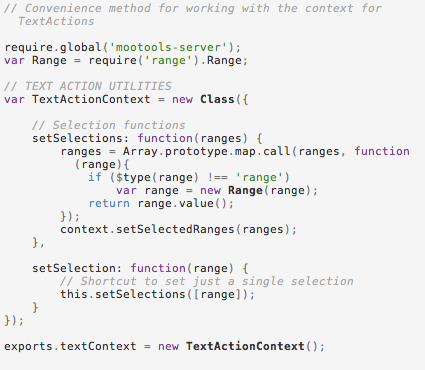Screen dimensions: 425x370
Task: Click context.setSelectedRanges call
Action: pyautogui.click(x=178, y=229)
